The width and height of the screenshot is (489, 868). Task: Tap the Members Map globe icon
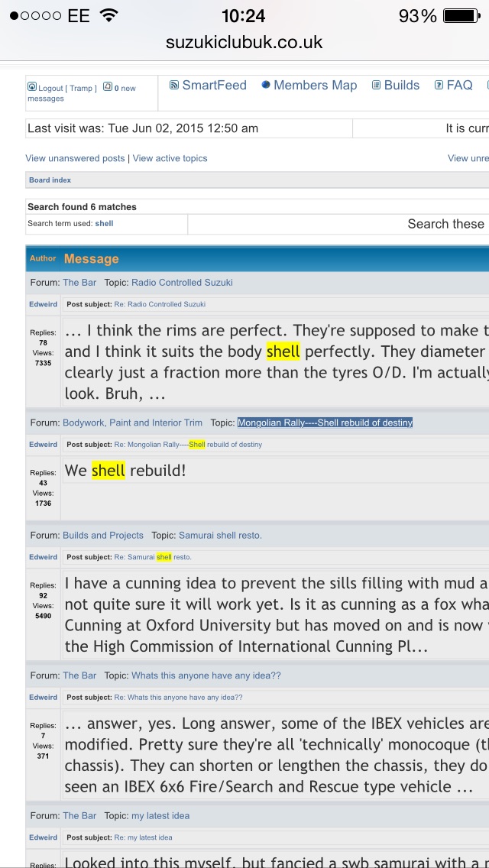pyautogui.click(x=266, y=85)
